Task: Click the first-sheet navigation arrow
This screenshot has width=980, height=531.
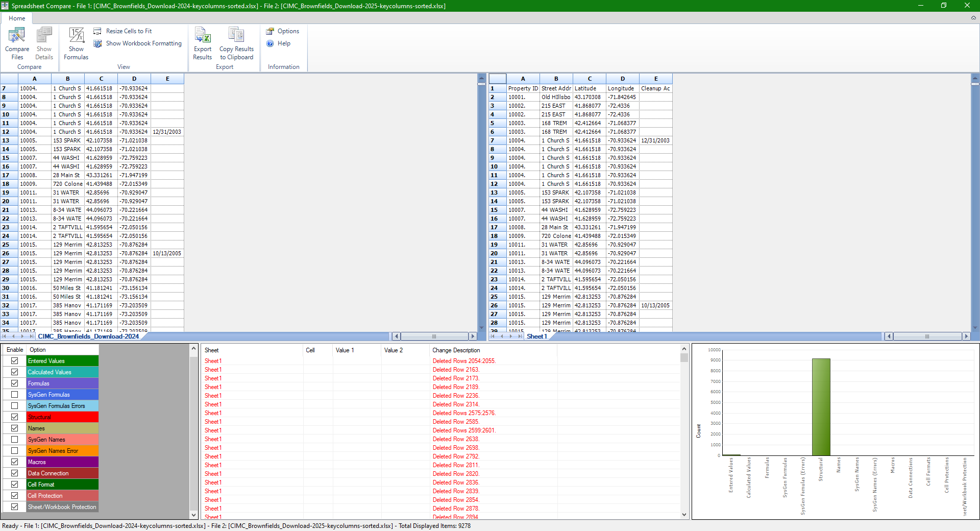Action: click(493, 336)
